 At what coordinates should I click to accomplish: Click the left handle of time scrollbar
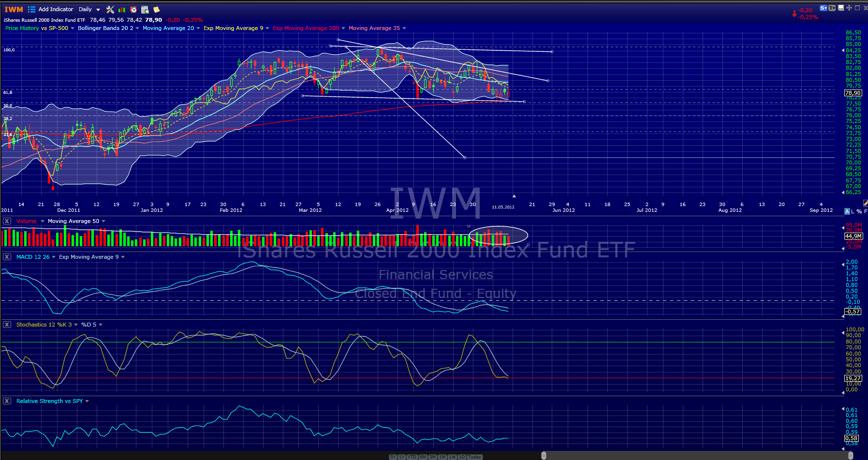click(544, 455)
